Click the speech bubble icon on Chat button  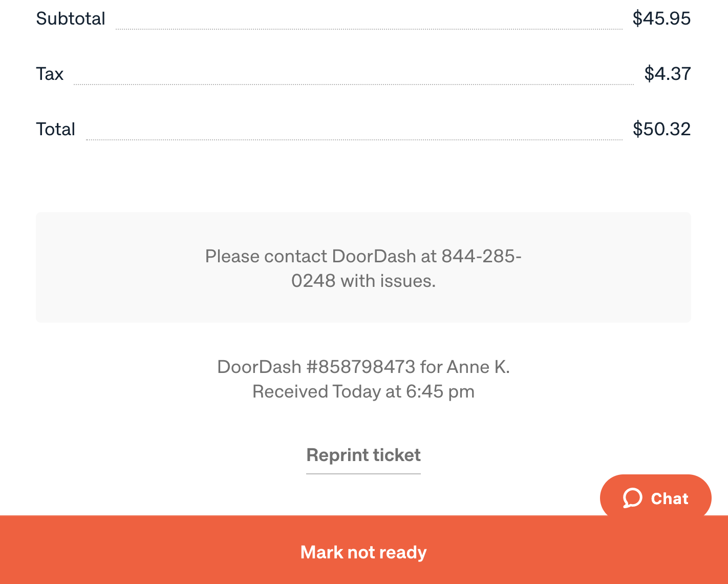pyautogui.click(x=631, y=498)
